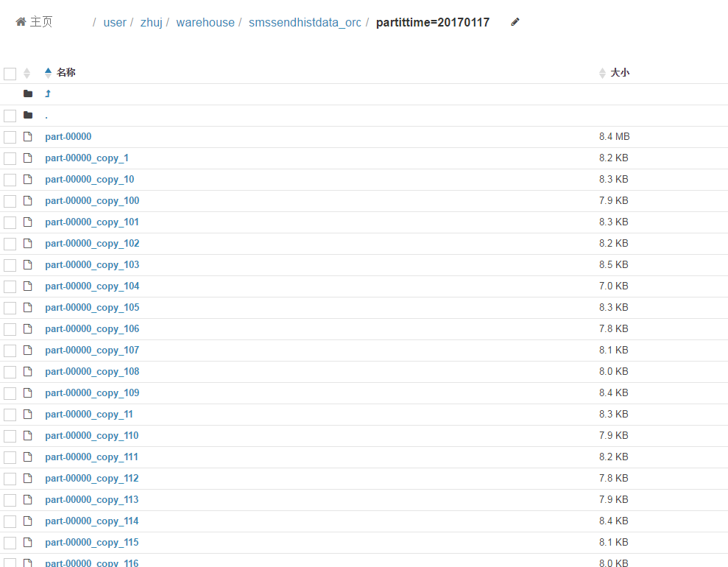Click the file icon beside part-00000_copy_115
728x567 pixels.
tap(28, 543)
